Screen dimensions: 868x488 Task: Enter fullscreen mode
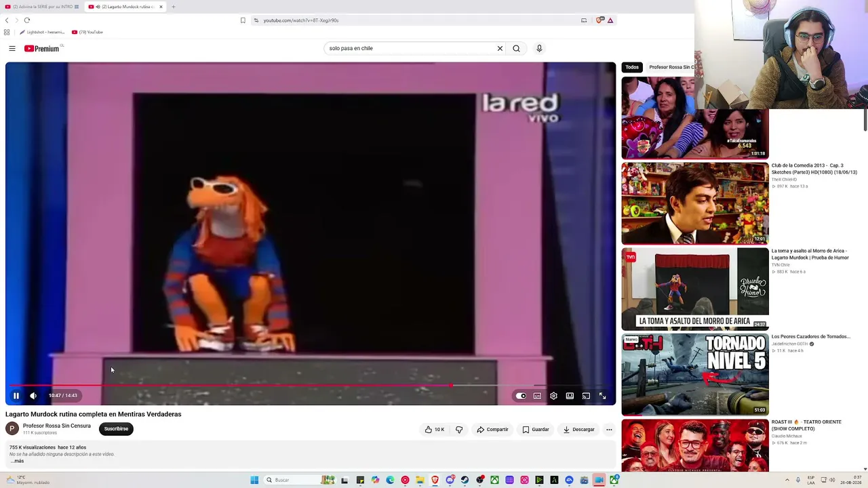(602, 396)
